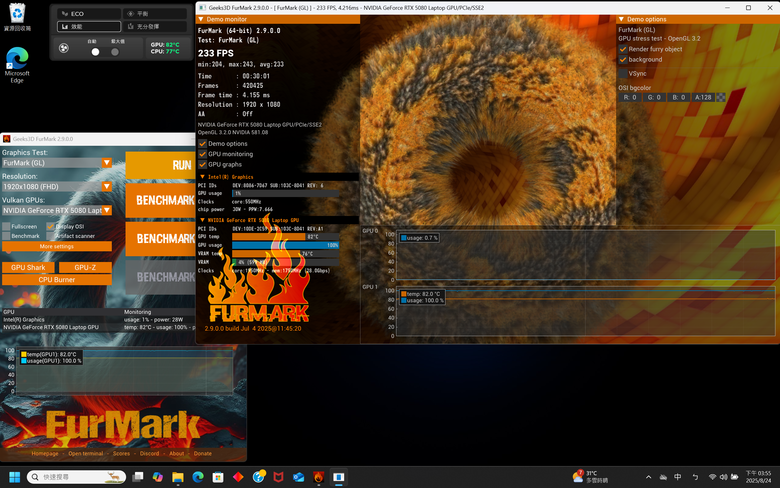Open Microsoft Edge desktop shortcut
Image resolution: width=780 pixels, height=488 pixels.
point(17,65)
